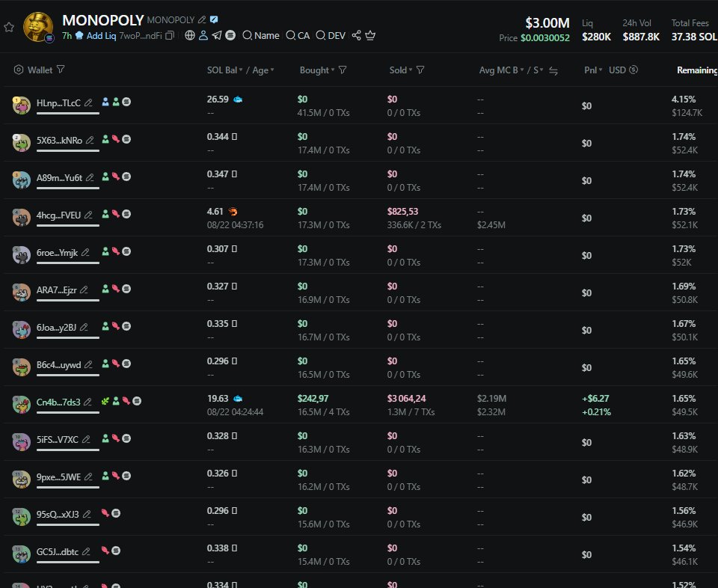Sort by the S column arrow

click(x=538, y=70)
